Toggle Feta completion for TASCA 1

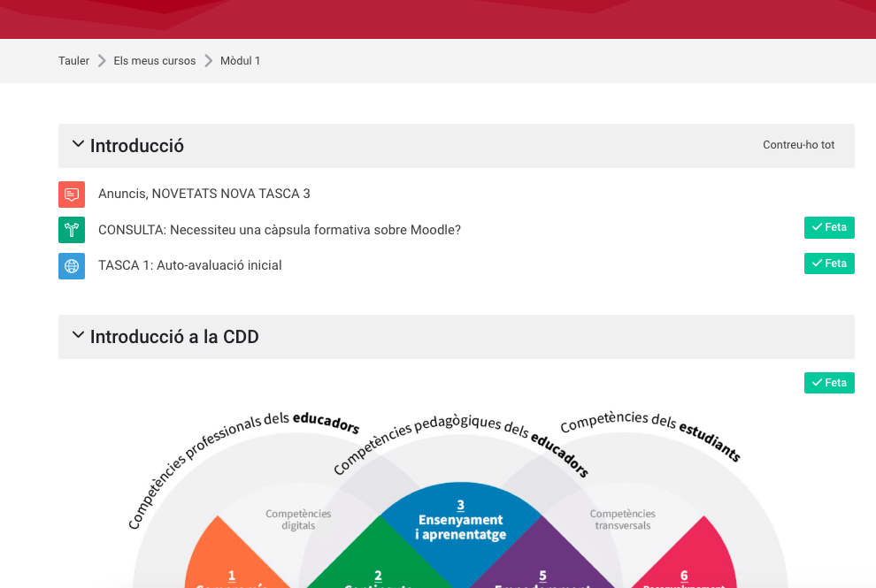[829, 263]
